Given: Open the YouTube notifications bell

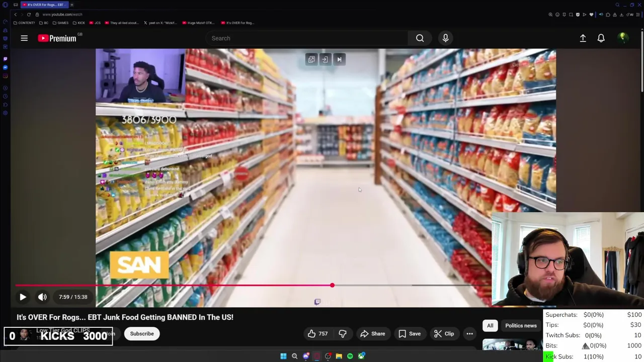Looking at the screenshot, I should (x=601, y=38).
